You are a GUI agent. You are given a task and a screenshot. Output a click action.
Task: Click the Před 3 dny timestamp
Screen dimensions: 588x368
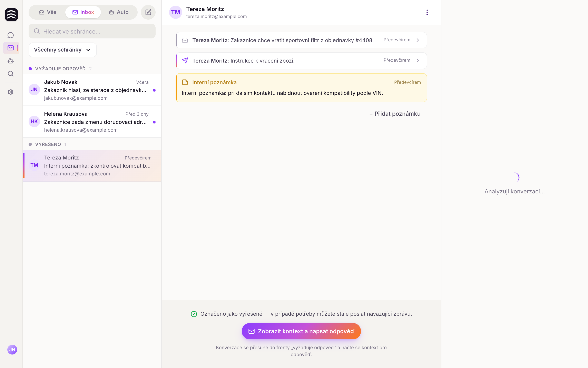click(x=137, y=114)
